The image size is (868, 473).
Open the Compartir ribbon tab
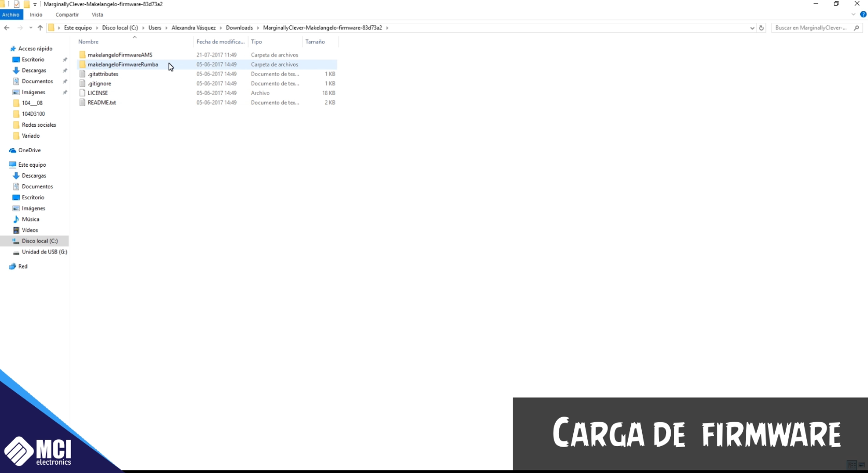tap(67, 14)
